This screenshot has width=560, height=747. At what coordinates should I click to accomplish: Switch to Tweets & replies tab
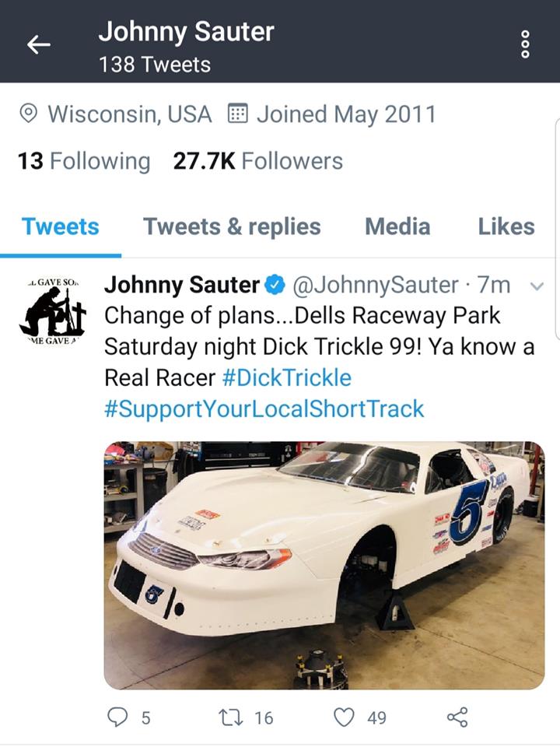[232, 226]
